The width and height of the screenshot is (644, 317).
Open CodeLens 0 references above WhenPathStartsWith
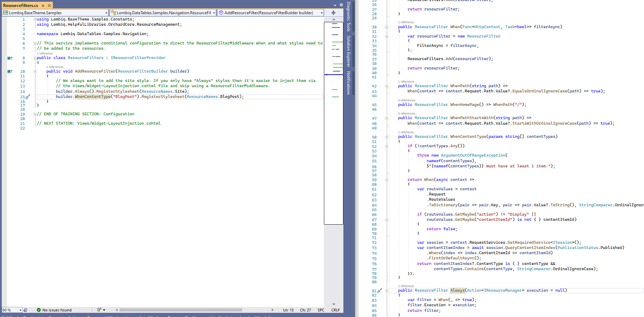tap(407, 114)
